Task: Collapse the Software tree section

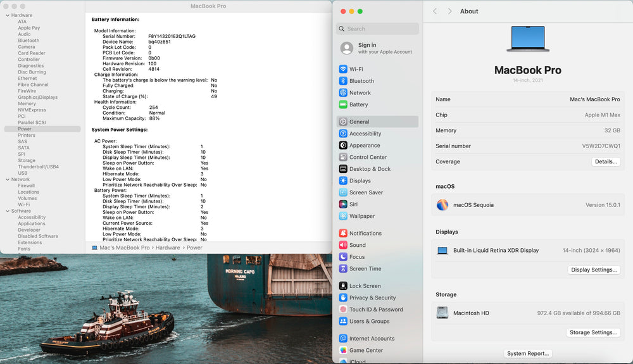Action: pyautogui.click(x=8, y=211)
